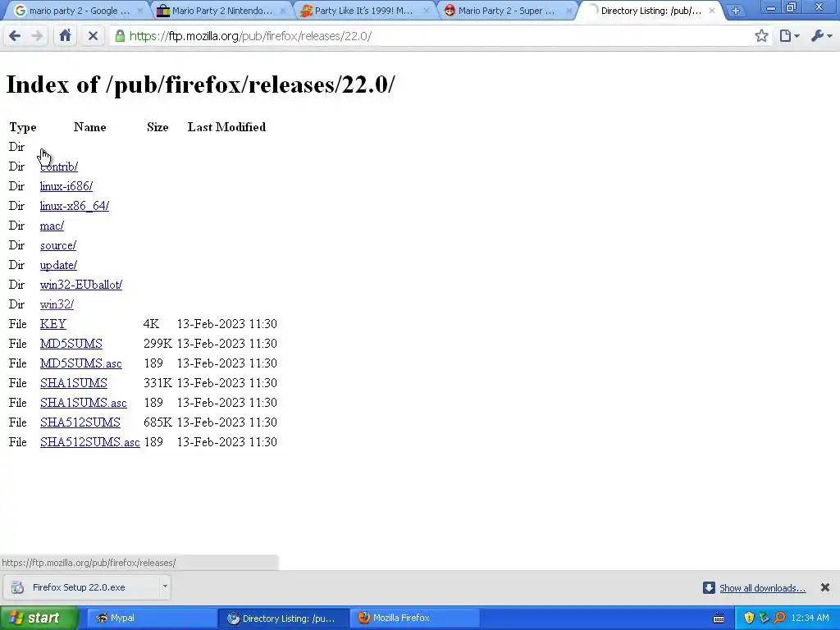
Task: Close the Directory Listing tab
Action: 712,11
